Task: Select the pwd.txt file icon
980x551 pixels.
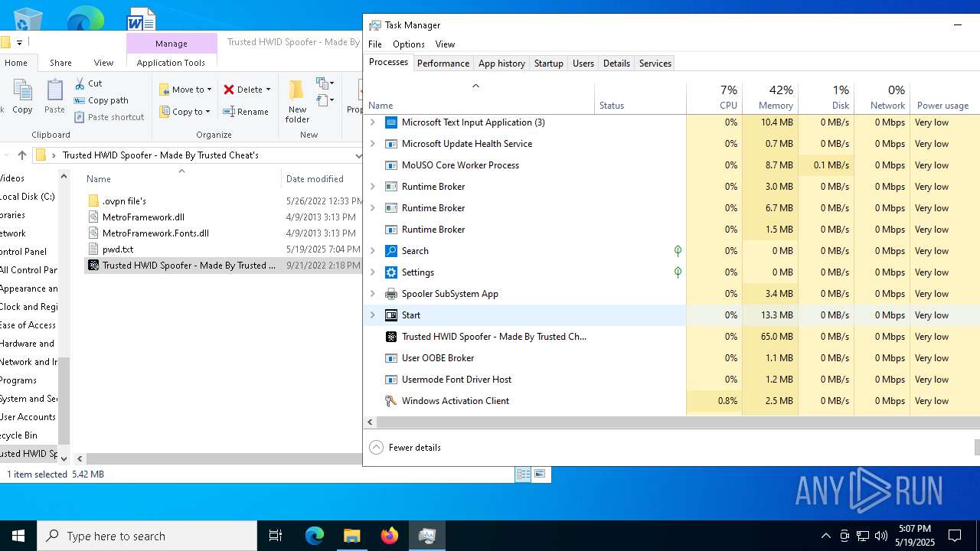Action: coord(93,249)
